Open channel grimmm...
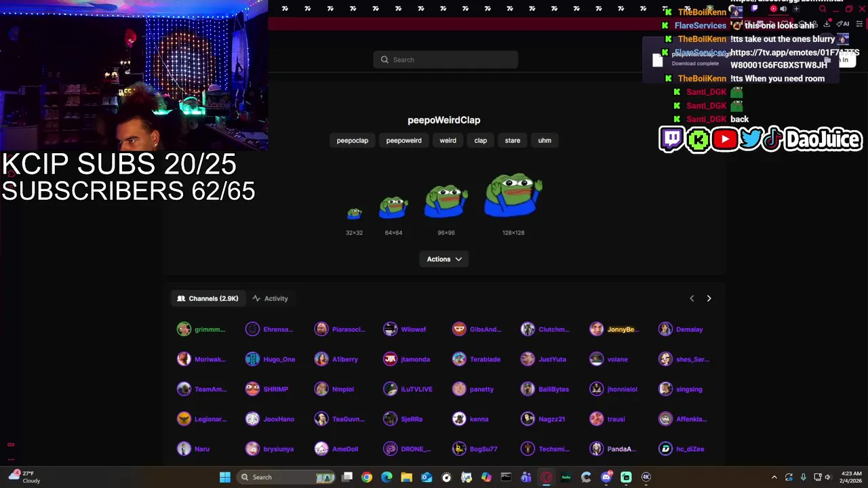 click(201, 329)
